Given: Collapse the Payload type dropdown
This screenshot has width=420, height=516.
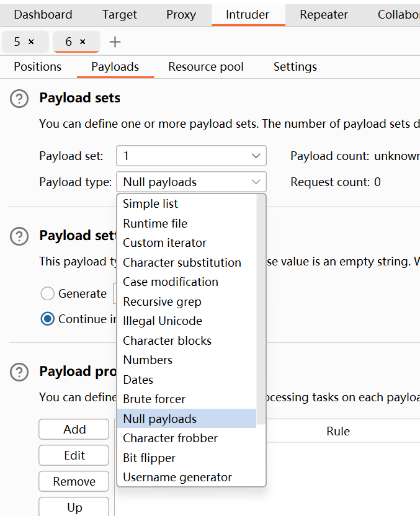Looking at the screenshot, I should 191,182.
